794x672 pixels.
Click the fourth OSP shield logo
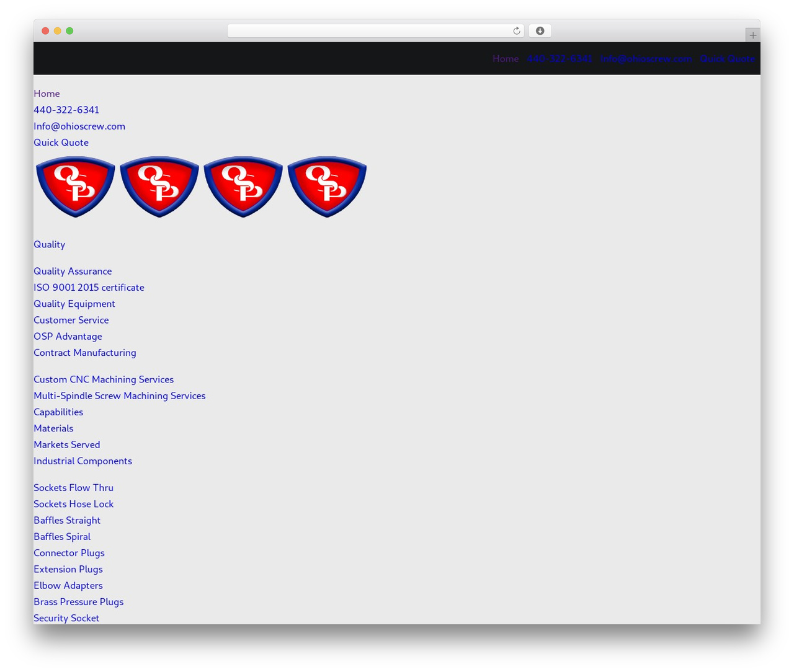coord(327,187)
